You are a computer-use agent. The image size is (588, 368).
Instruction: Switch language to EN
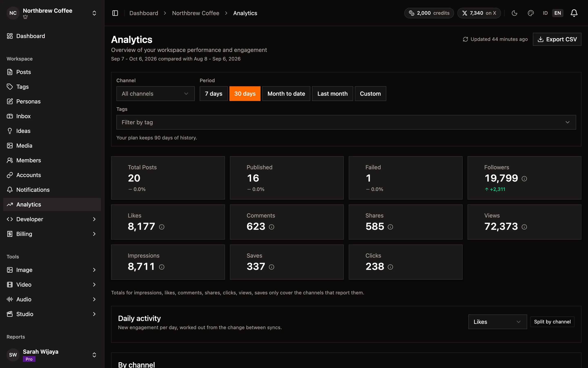[558, 13]
